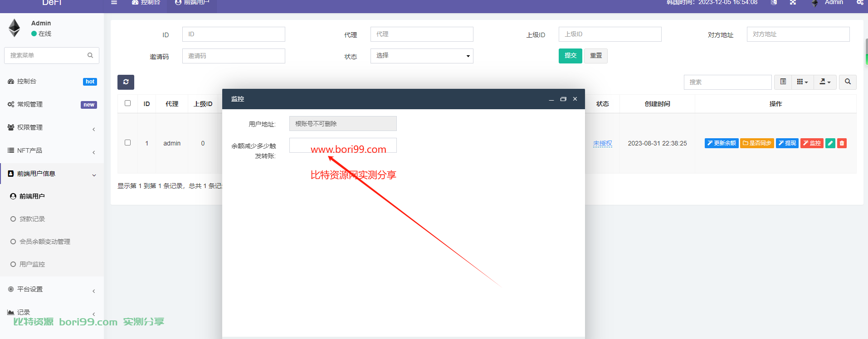868x339 pixels.
Task: Click the green pencil edit icon for admin row
Action: pos(830,143)
